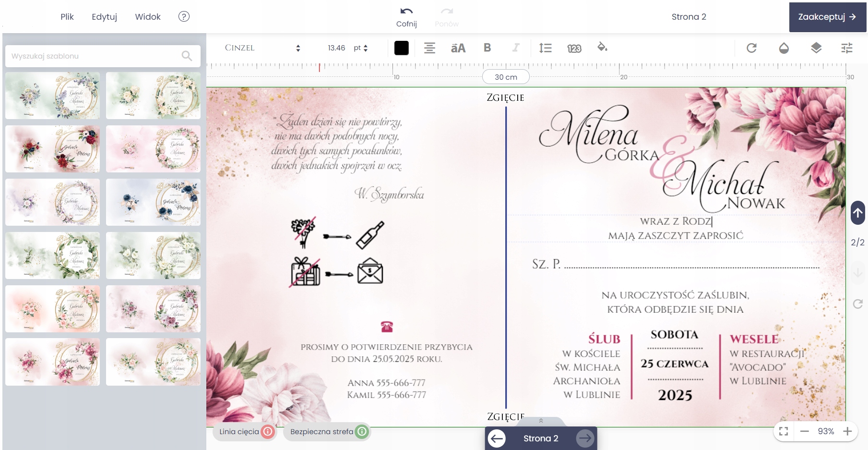Select the wine bottle icon

[370, 235]
